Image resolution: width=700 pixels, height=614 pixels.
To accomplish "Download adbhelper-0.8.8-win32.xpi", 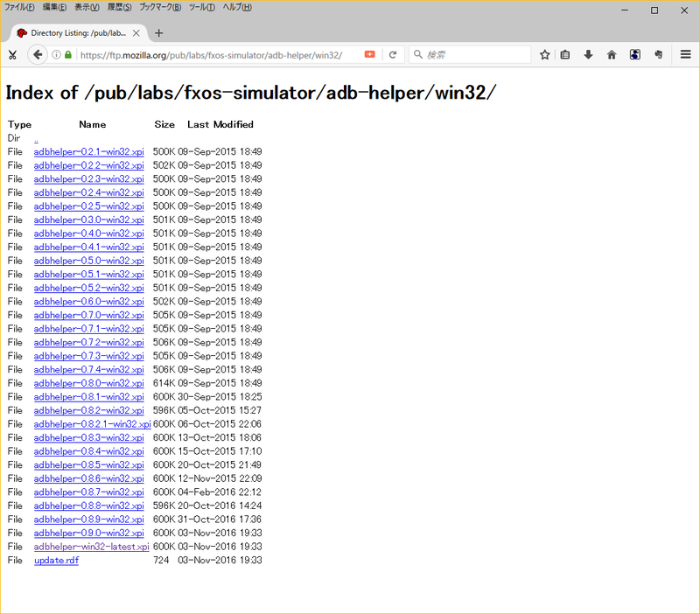I will click(89, 506).
